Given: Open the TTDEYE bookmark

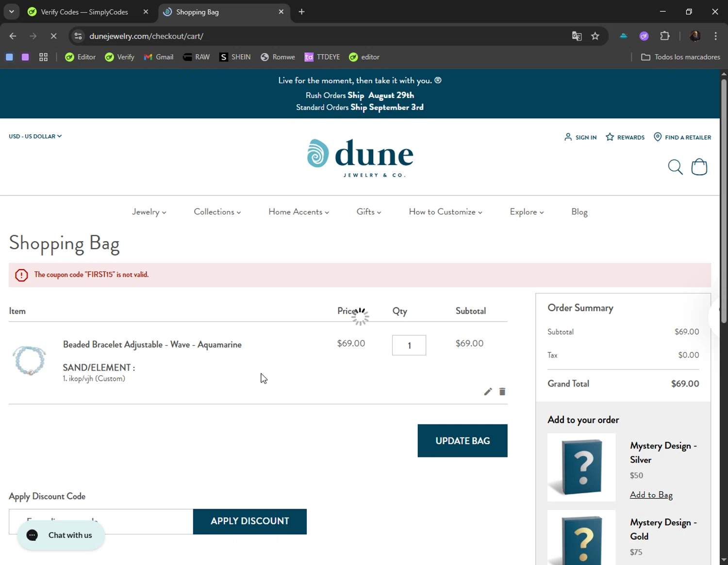Looking at the screenshot, I should click(322, 57).
